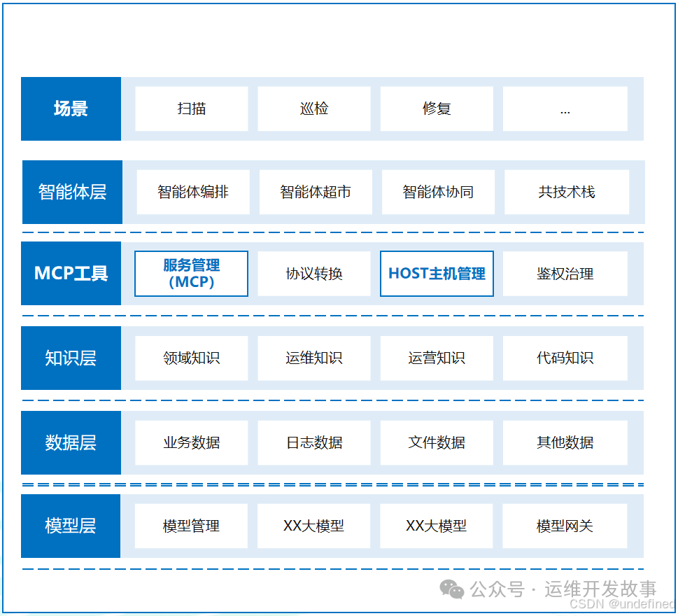This screenshot has height=616, width=678.
Task: Select the 文件数据 box
Action: pyautogui.click(x=437, y=443)
